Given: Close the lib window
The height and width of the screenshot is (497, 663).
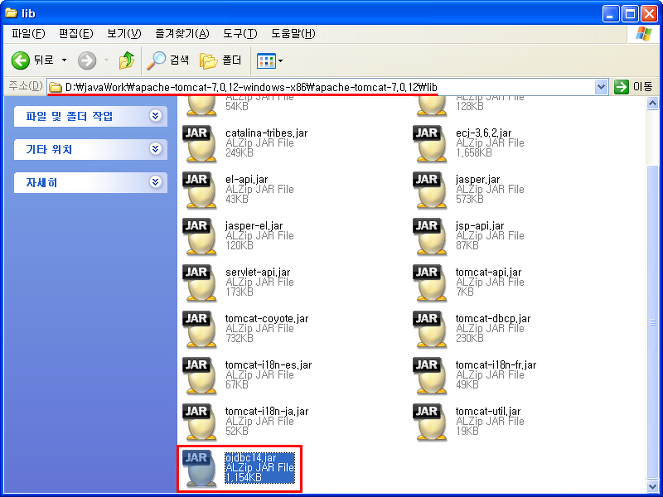Looking at the screenshot, I should pyautogui.click(x=649, y=14).
